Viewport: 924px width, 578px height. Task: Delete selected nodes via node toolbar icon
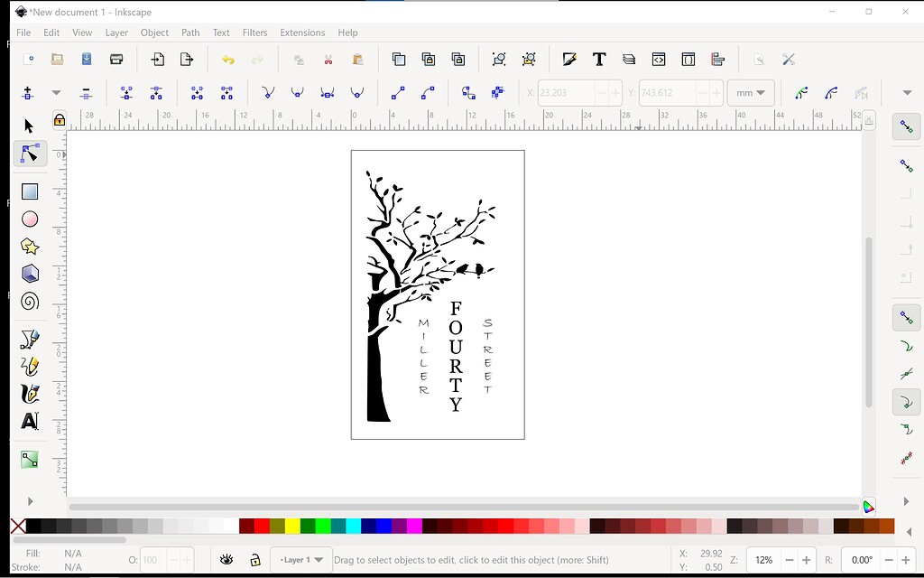[86, 92]
